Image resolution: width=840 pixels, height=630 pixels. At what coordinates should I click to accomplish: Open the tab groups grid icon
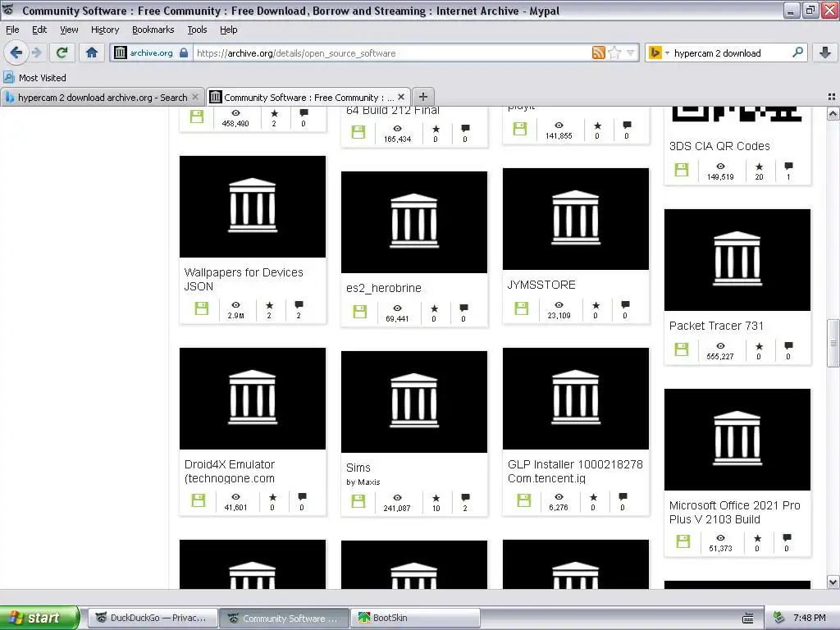click(x=832, y=97)
